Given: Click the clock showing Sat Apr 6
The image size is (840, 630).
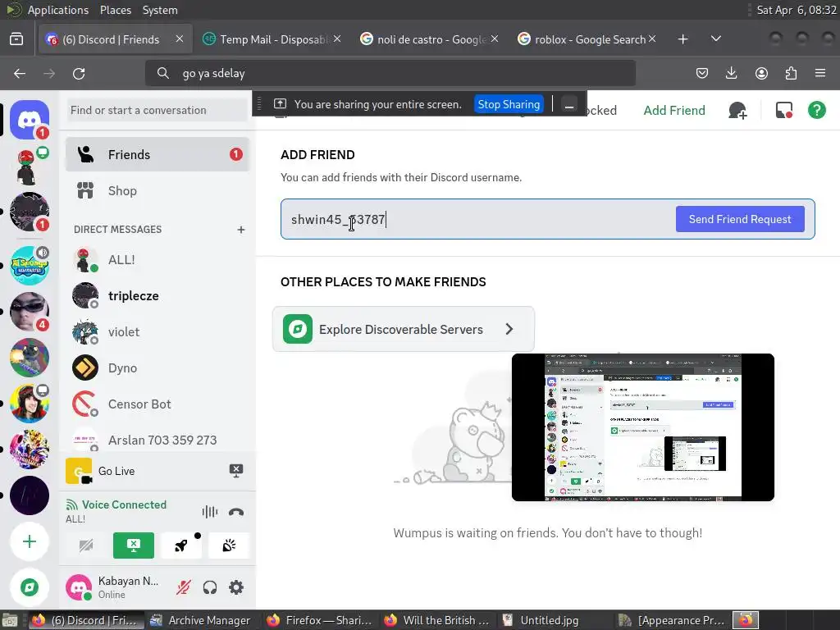Looking at the screenshot, I should pyautogui.click(x=796, y=10).
